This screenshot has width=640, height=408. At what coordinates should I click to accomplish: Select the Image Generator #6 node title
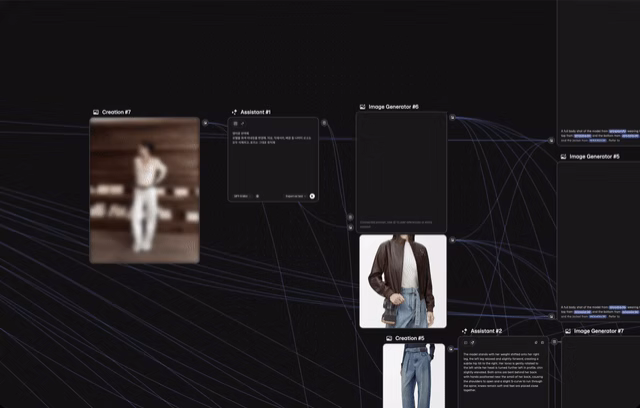click(x=393, y=107)
